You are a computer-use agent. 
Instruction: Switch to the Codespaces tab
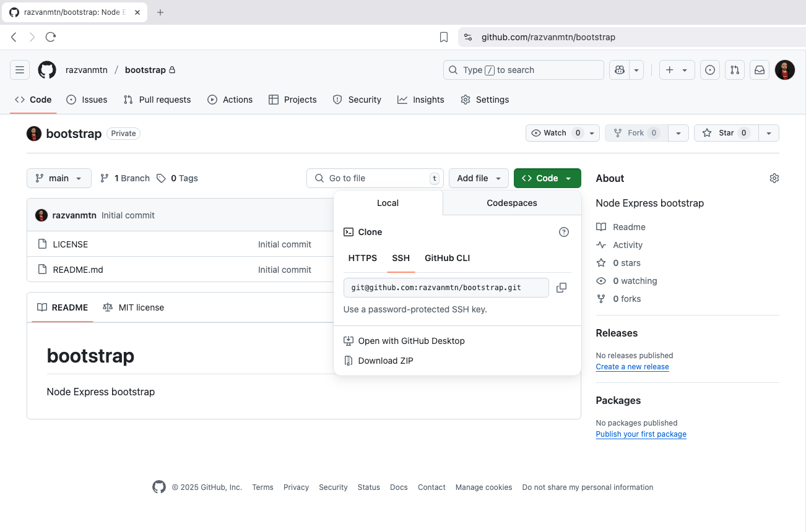tap(512, 203)
